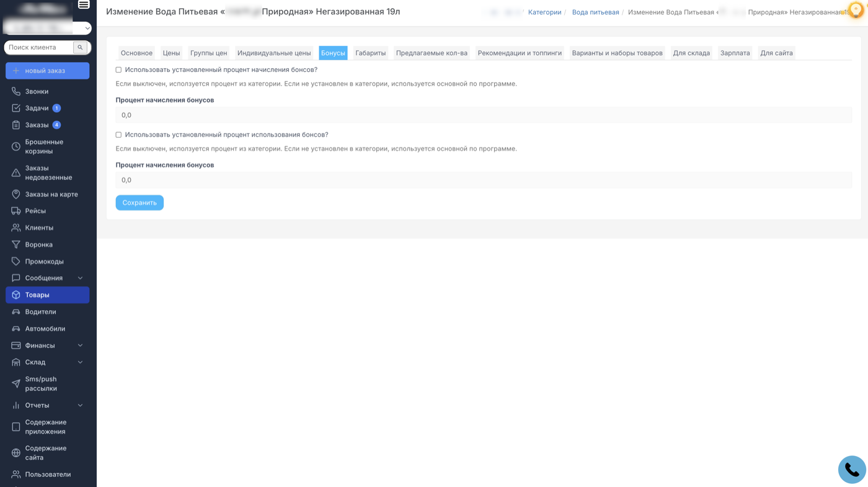Open Рейсы truck icon in sidebar
Image resolution: width=868 pixels, height=487 pixels.
[16, 211]
